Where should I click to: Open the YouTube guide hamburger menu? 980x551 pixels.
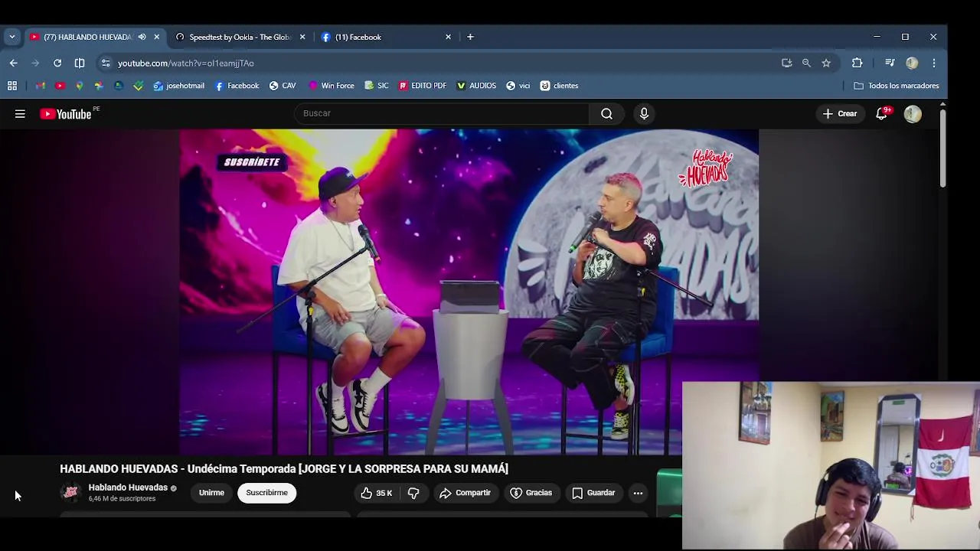(x=20, y=114)
